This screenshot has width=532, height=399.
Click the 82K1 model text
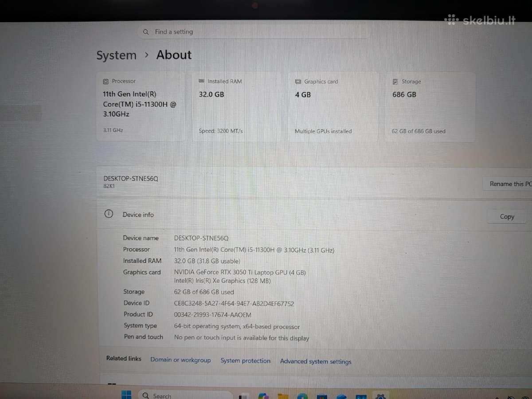click(x=109, y=186)
